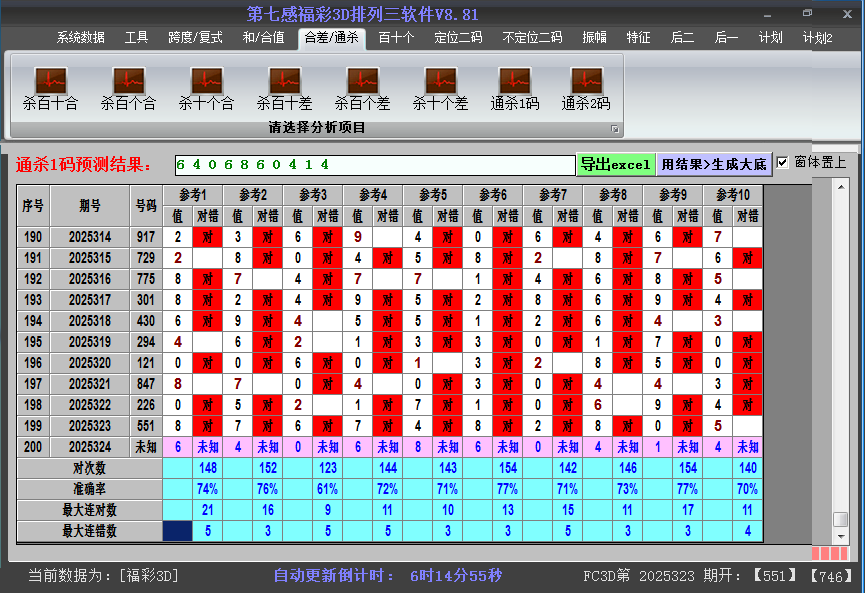Open the 通杀2码 icon

586,82
